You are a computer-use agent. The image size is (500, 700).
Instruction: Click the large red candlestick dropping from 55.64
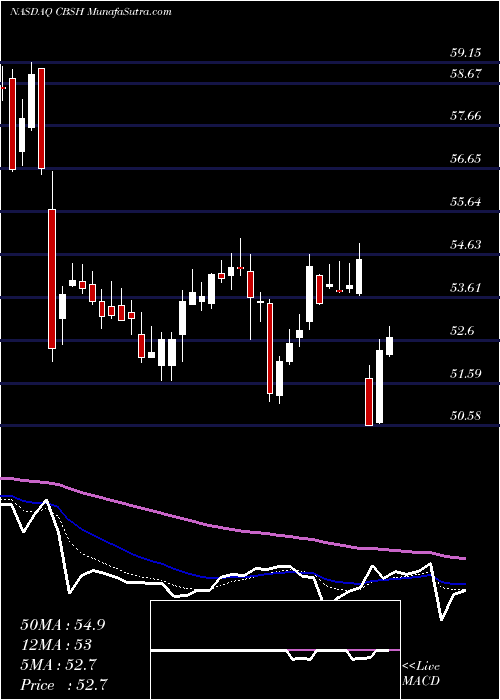pos(52,279)
